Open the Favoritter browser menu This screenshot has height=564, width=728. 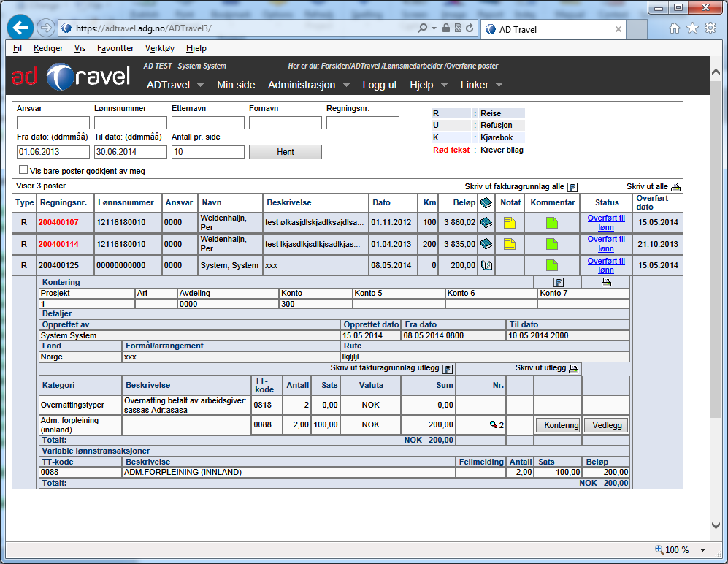tap(115, 48)
